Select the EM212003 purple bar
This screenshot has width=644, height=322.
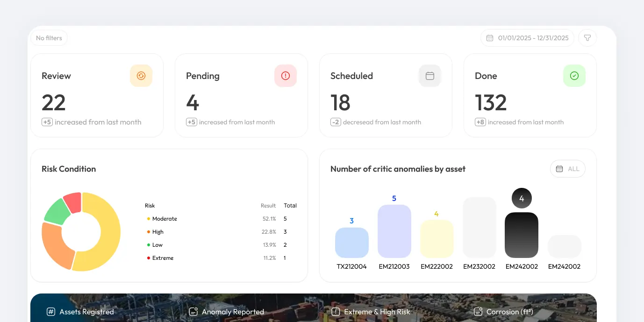click(x=394, y=231)
